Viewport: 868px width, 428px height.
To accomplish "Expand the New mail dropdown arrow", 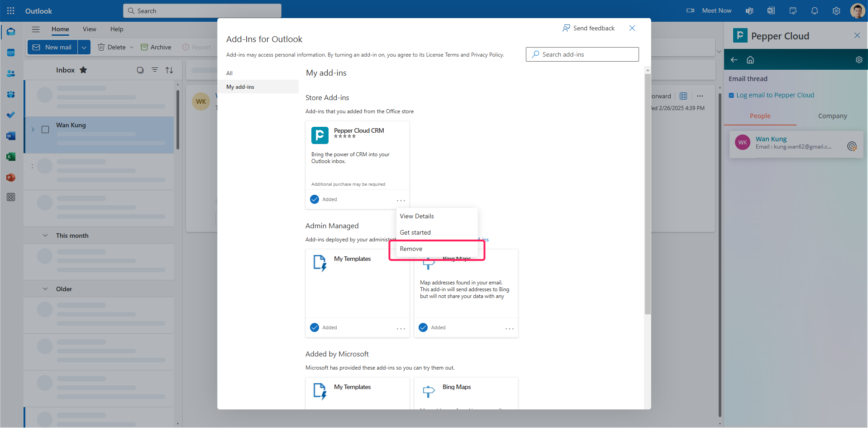I will [84, 47].
